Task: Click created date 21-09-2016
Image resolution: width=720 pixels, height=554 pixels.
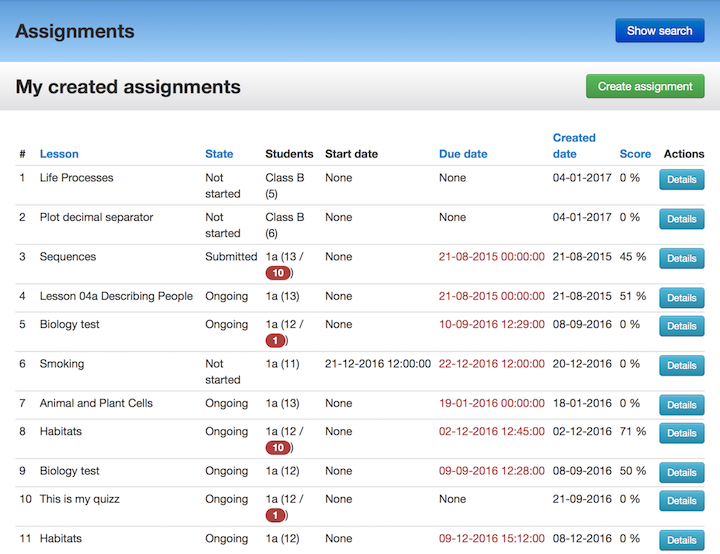Action: [582, 499]
